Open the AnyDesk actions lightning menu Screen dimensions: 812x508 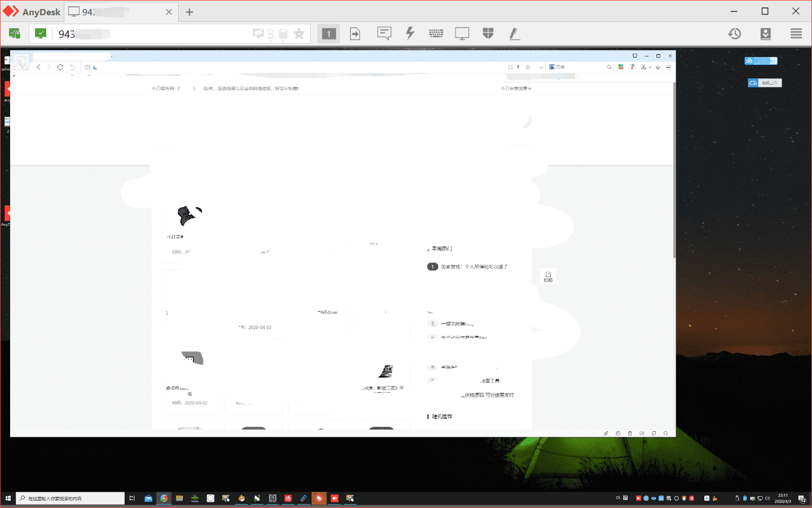[x=410, y=33]
